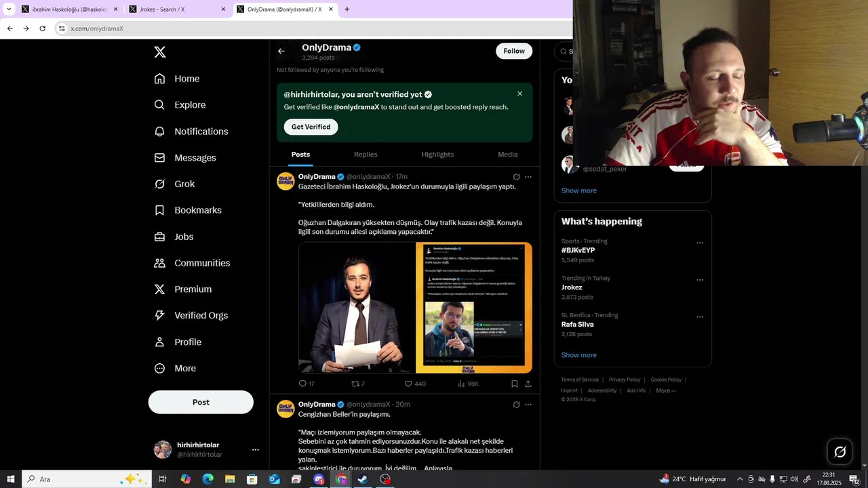Open options for #BJKvEYP trend
The image size is (868, 488).
(x=700, y=243)
